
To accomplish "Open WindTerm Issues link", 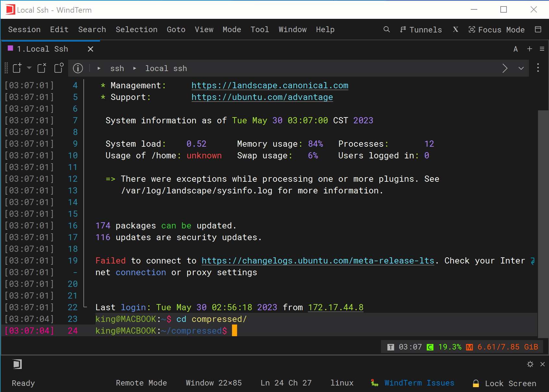I will coord(419,383).
